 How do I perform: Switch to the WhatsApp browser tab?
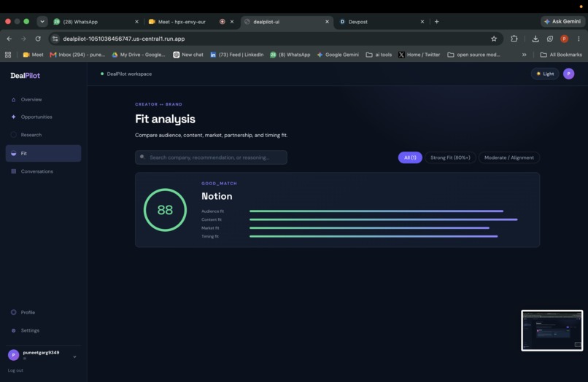point(96,22)
